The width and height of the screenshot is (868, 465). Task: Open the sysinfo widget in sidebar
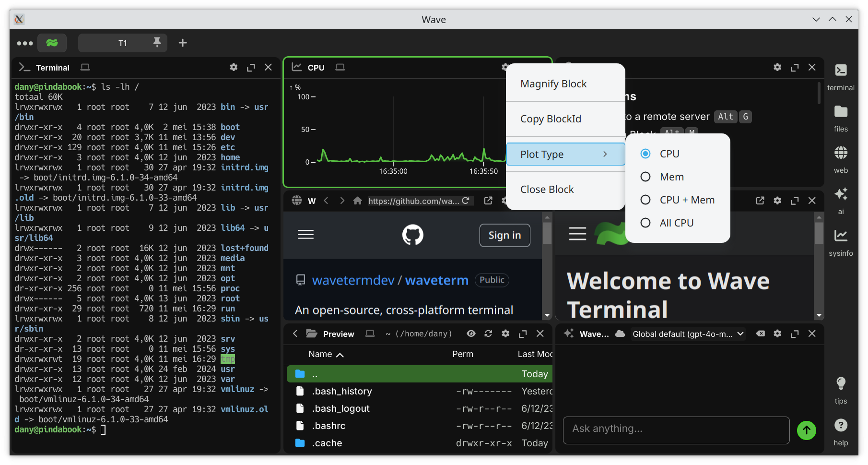(841, 242)
